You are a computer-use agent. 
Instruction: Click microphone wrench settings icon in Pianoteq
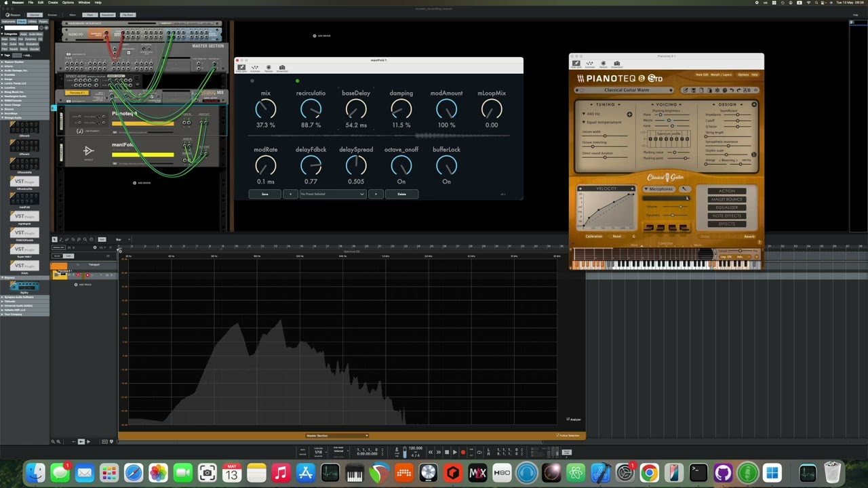pyautogui.click(x=684, y=189)
